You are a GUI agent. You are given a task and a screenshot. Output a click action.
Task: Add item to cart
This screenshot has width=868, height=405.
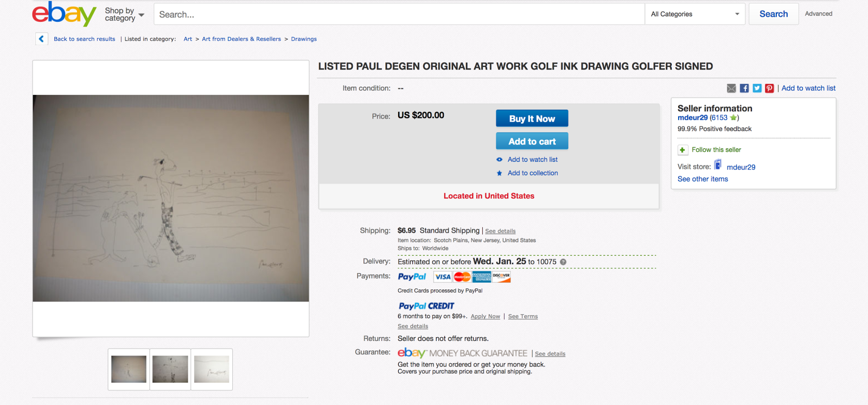tap(532, 141)
